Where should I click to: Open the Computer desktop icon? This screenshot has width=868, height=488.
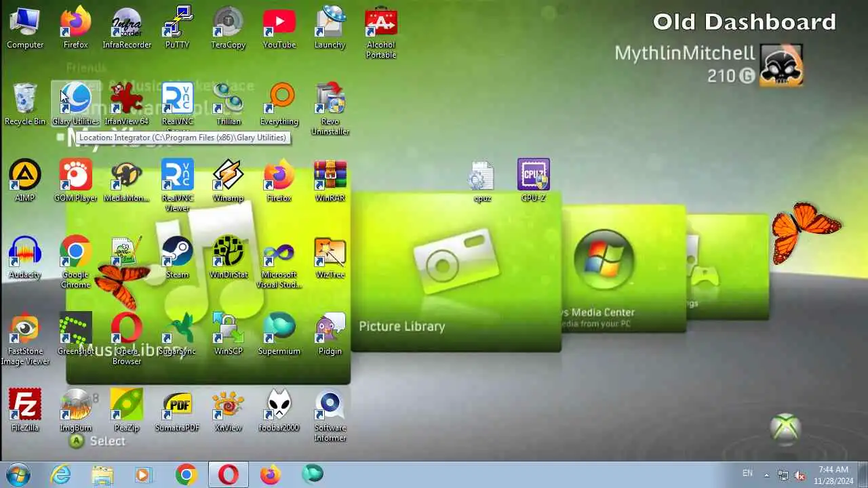click(25, 28)
